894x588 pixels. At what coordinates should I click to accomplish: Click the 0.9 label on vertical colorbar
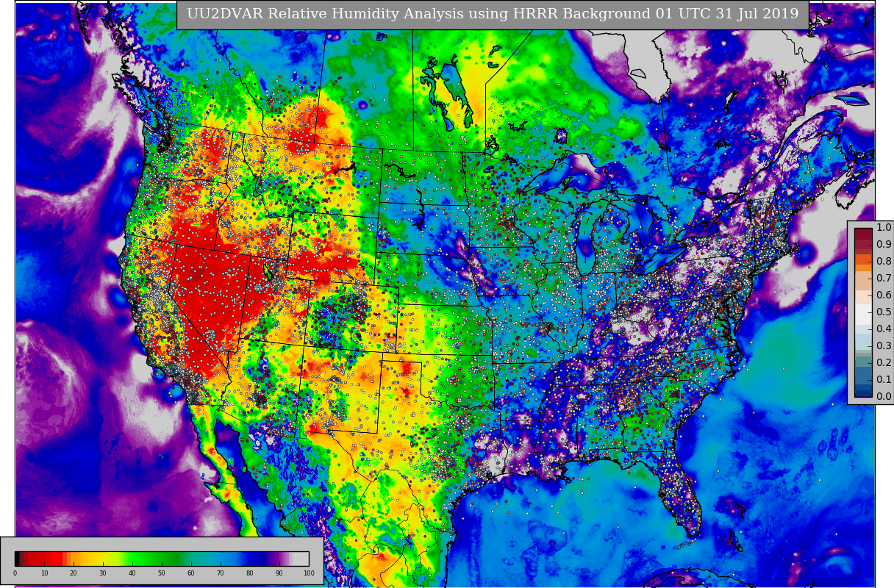pyautogui.click(x=884, y=244)
